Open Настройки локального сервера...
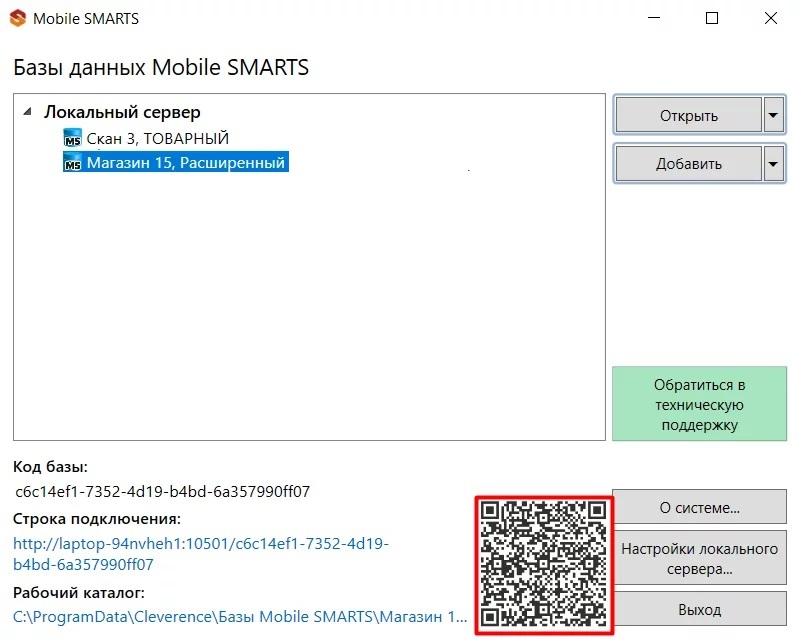The image size is (798, 639). pos(699,558)
